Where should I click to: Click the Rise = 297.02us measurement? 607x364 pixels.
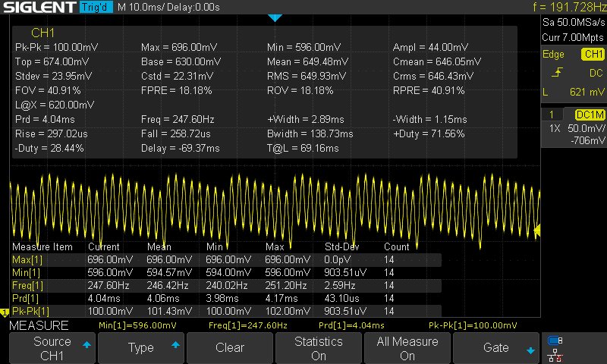tap(52, 133)
